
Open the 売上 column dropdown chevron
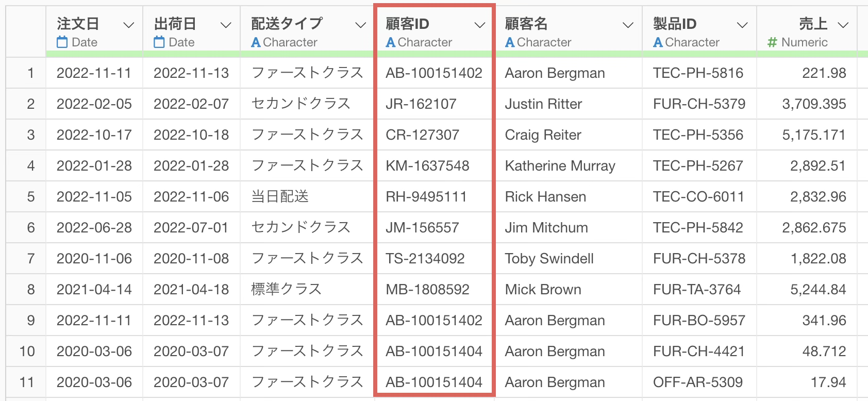click(843, 25)
